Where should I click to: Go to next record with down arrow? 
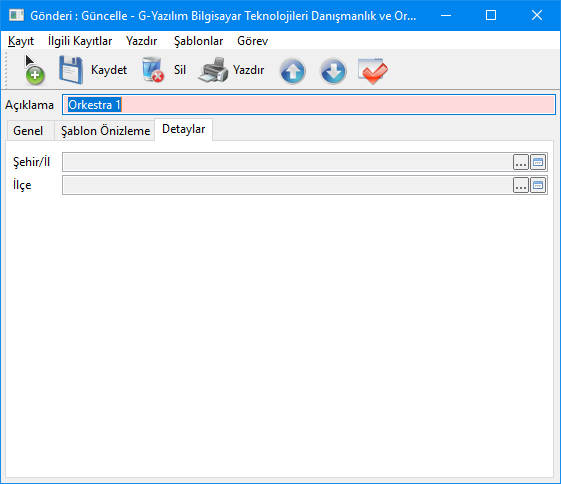click(333, 71)
